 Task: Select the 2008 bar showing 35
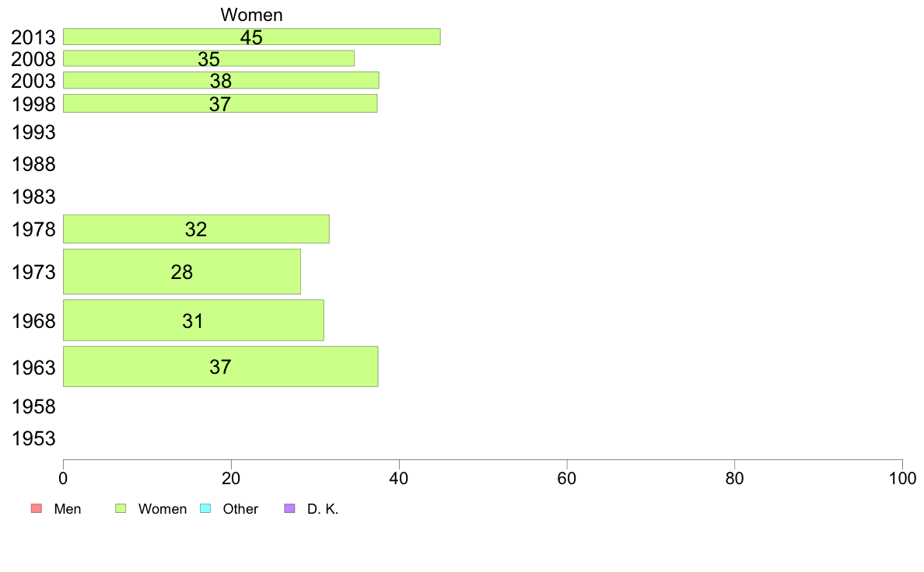[x=208, y=58]
